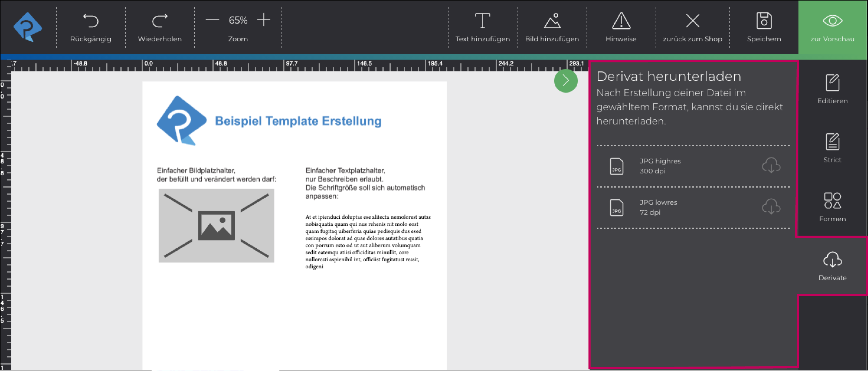The width and height of the screenshot is (868, 372).
Task: Download the JPG lowres 72 dpi derivative
Action: coord(772,207)
